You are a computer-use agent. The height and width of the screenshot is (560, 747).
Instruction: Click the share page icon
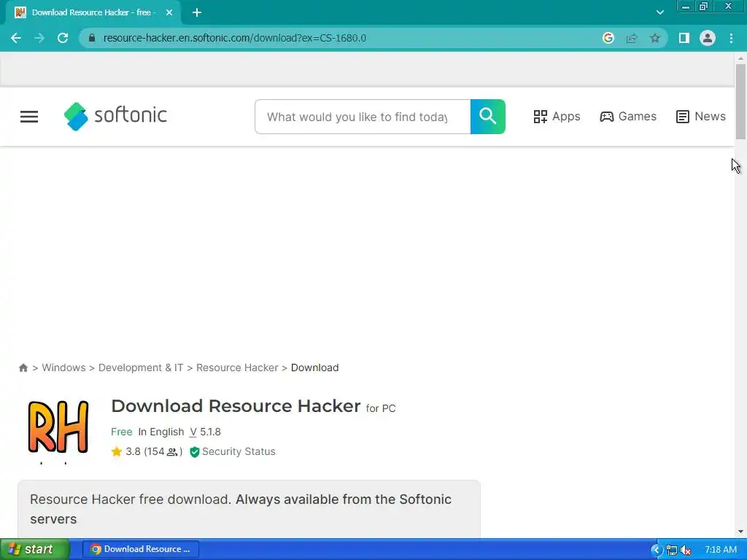[x=631, y=38]
